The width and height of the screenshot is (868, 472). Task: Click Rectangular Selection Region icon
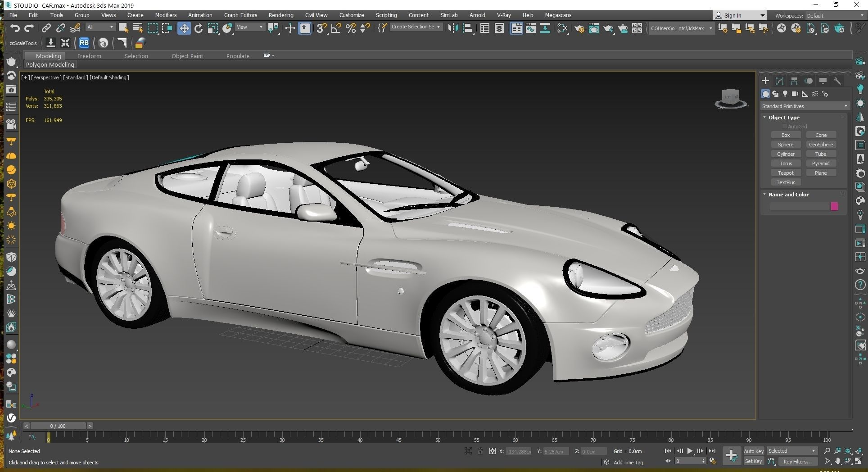pyautogui.click(x=153, y=28)
